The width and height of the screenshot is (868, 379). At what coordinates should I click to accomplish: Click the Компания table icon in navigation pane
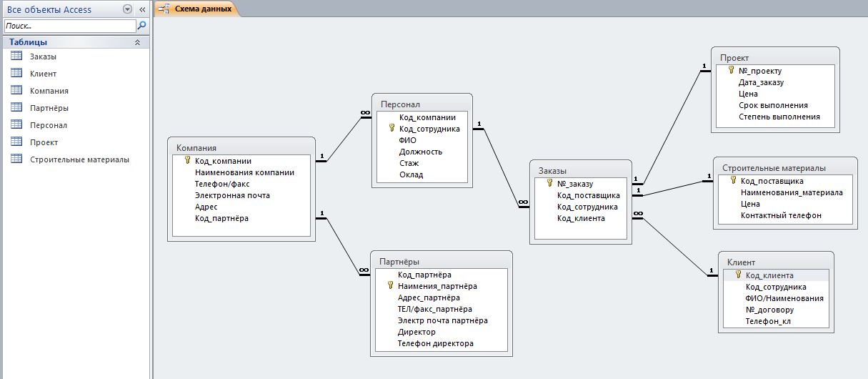(16, 91)
